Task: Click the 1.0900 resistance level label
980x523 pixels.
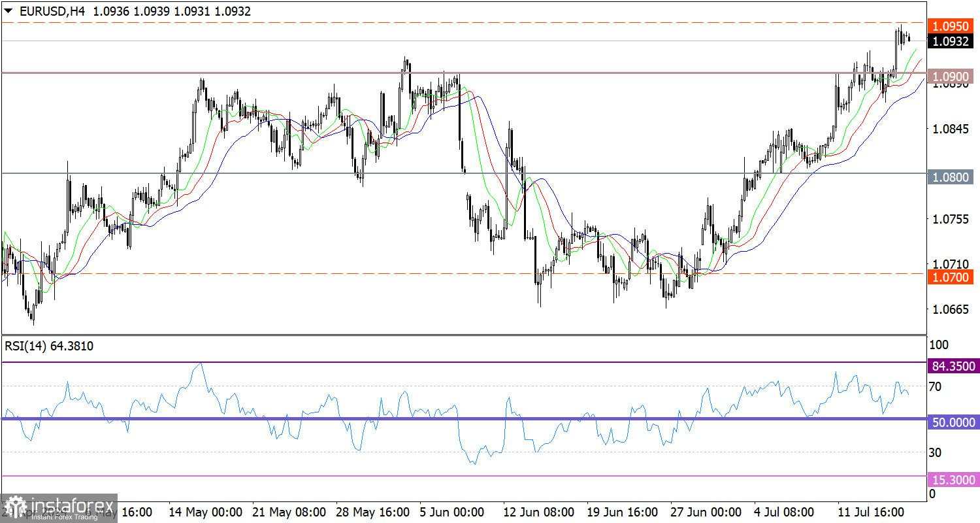Action: pyautogui.click(x=952, y=76)
